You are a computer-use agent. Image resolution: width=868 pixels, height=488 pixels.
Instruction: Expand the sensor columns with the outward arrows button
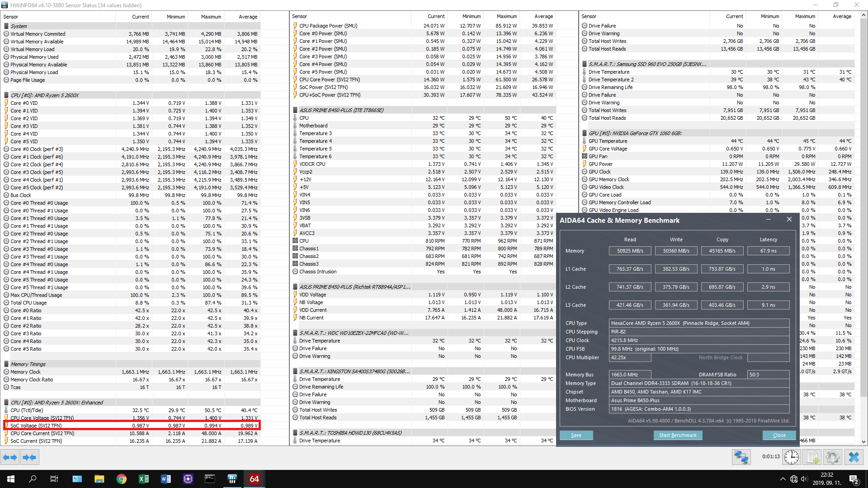point(10,457)
